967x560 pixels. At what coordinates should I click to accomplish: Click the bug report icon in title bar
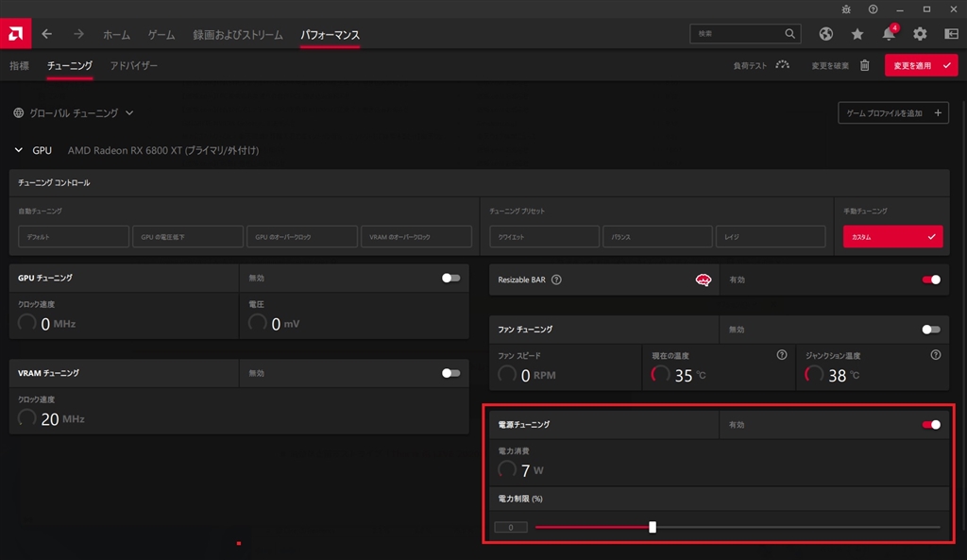846,9
